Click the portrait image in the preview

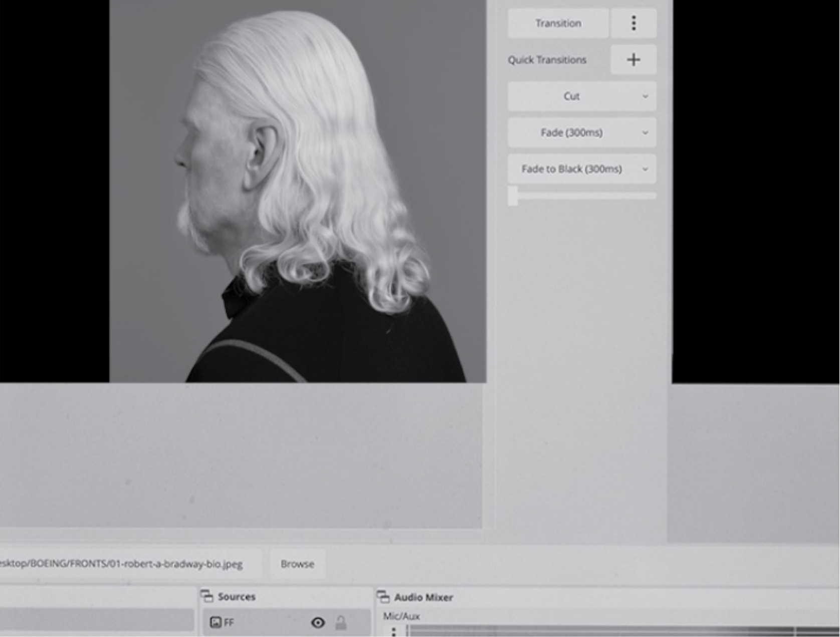coord(298,191)
